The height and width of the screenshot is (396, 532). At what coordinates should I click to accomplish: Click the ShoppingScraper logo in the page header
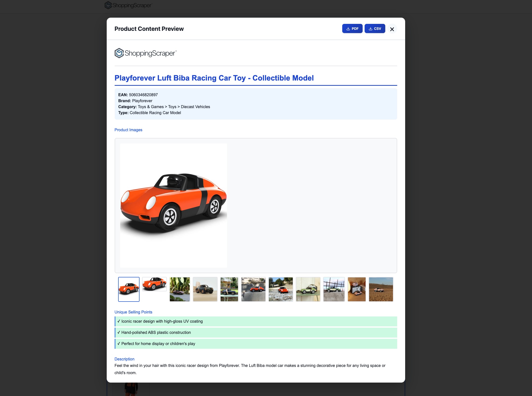coord(128,5)
